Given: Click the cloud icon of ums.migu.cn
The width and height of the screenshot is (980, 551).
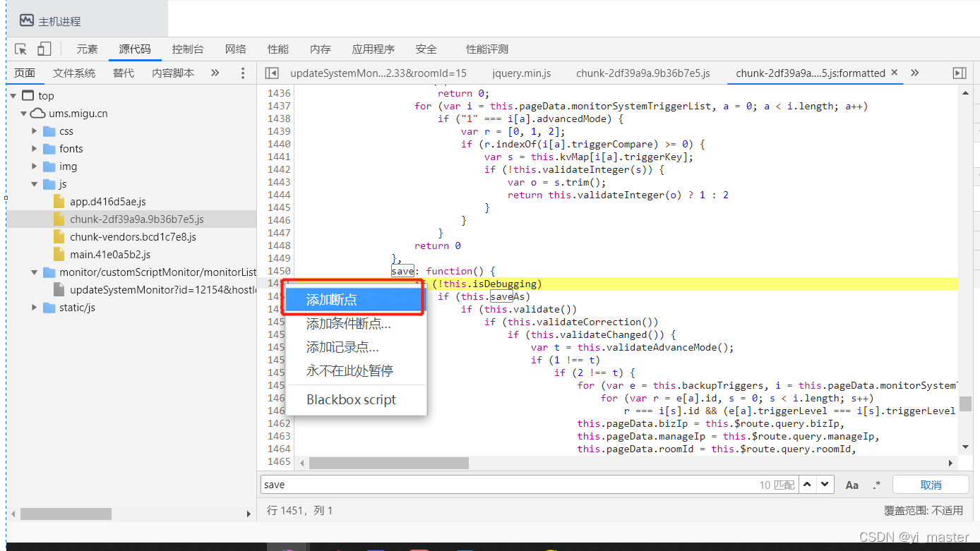Looking at the screenshot, I should (x=37, y=113).
